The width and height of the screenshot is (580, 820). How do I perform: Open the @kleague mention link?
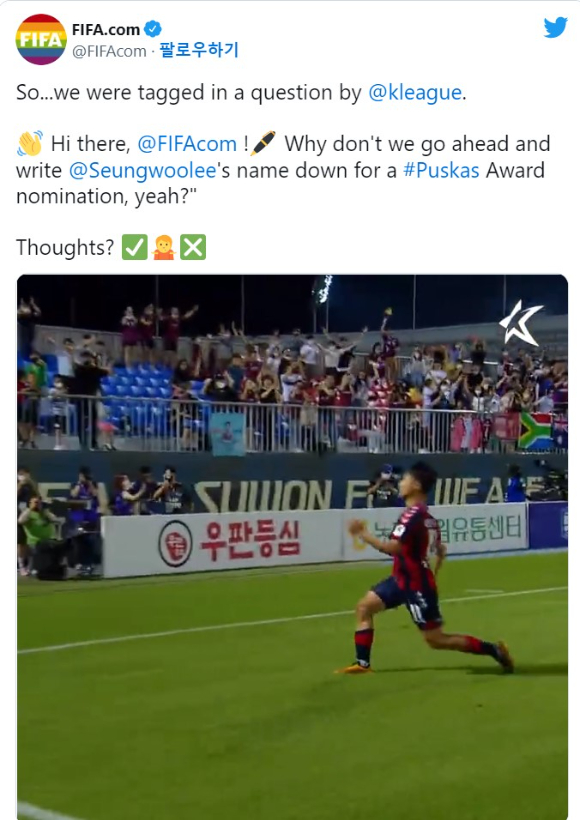tap(415, 93)
